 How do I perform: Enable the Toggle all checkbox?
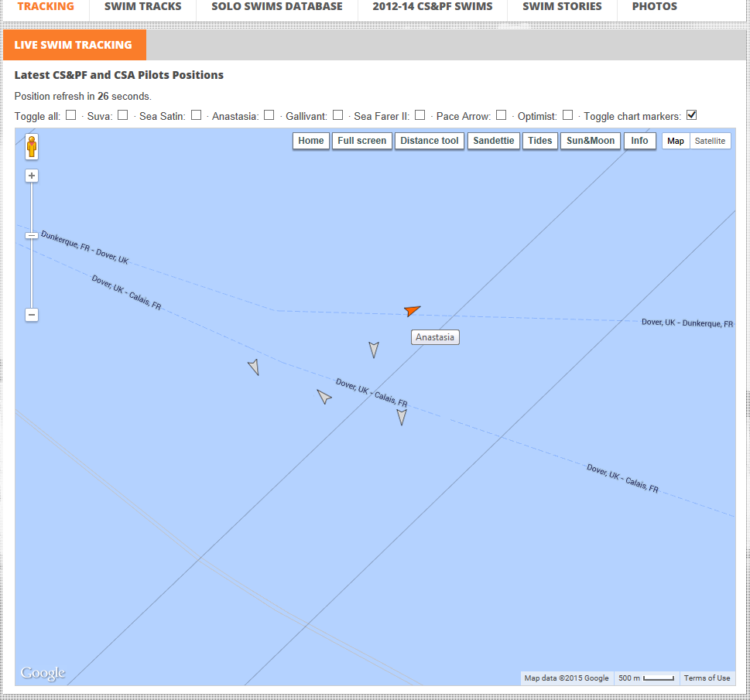(x=70, y=114)
